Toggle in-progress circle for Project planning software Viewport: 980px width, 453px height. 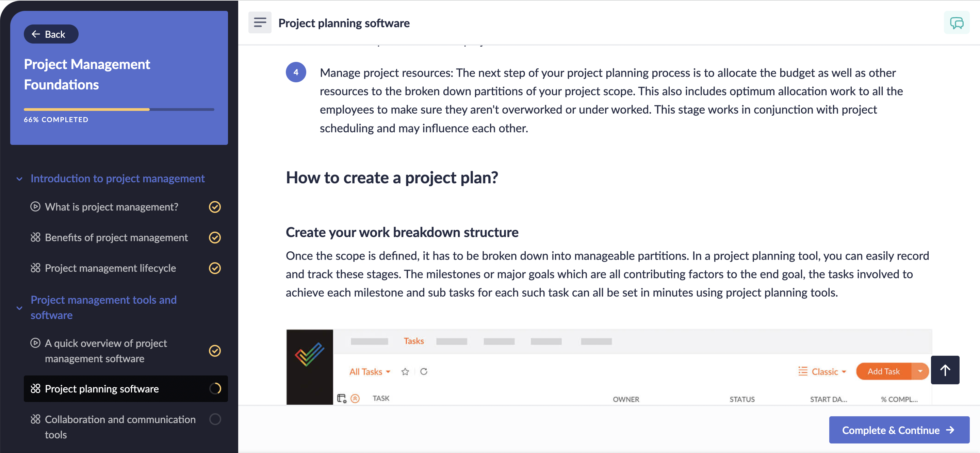(x=215, y=389)
